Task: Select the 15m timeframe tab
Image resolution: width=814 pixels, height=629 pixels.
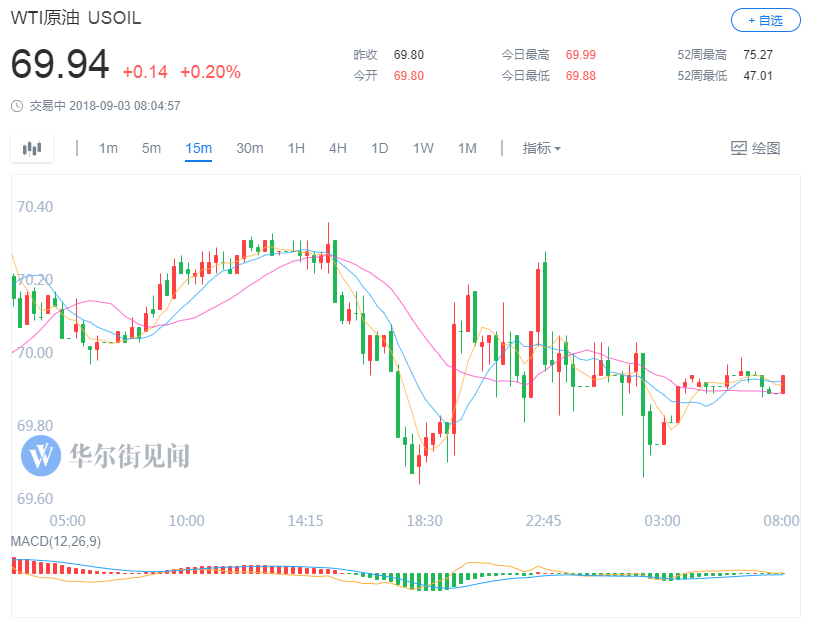Action: point(198,148)
